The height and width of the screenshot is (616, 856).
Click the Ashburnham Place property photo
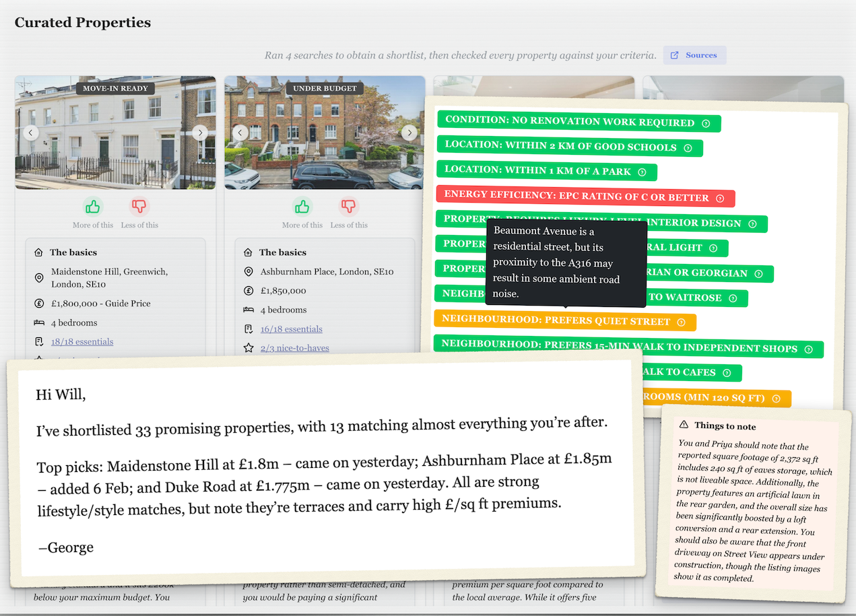pos(325,133)
